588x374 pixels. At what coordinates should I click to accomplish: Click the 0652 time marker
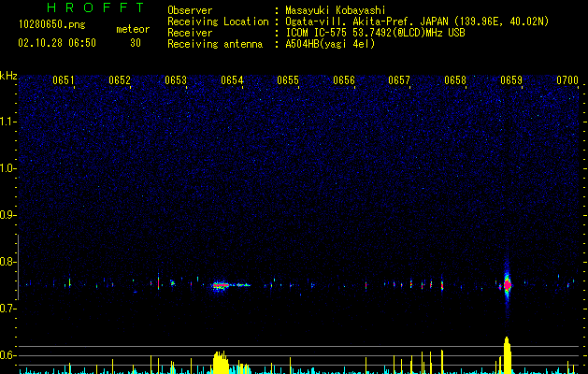coord(120,80)
